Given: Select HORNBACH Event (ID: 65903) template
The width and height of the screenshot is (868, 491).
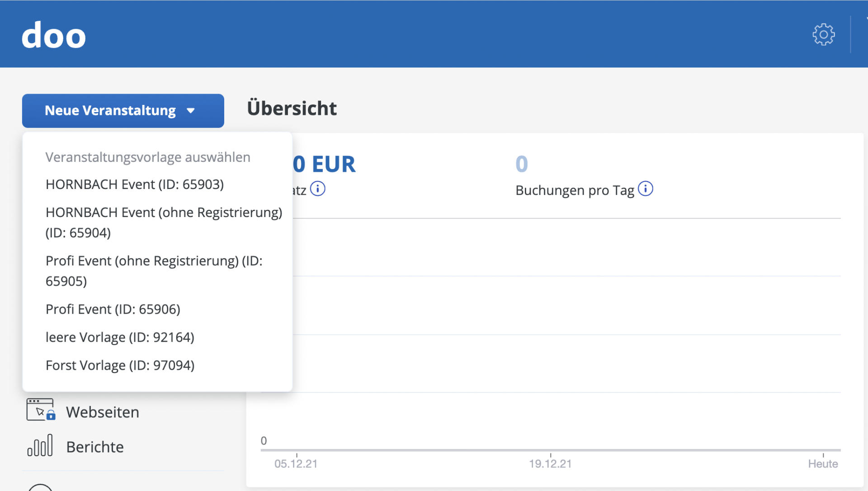Looking at the screenshot, I should click(x=135, y=184).
